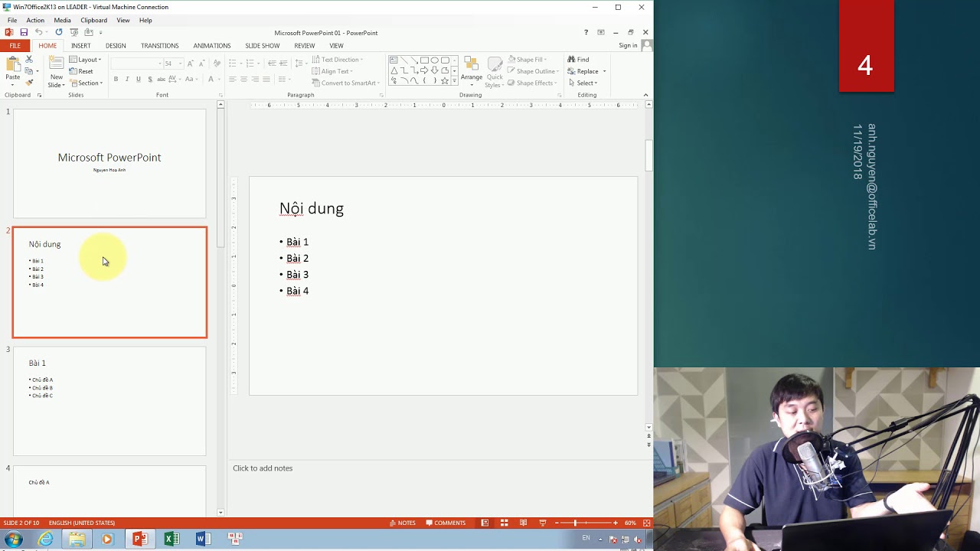Toggle Strikethrough formatting
The width and height of the screenshot is (980, 551).
click(162, 79)
